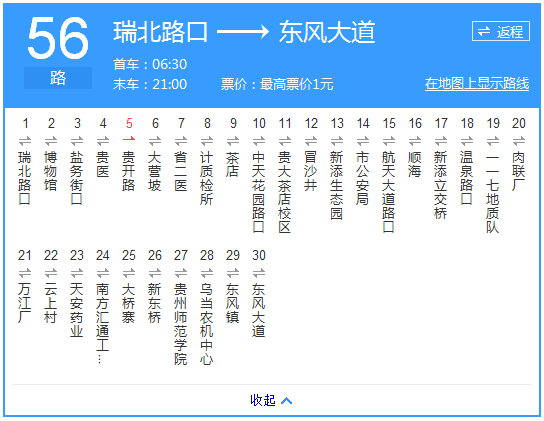
Task: Select stop 大桥寨
Action: coord(129,303)
